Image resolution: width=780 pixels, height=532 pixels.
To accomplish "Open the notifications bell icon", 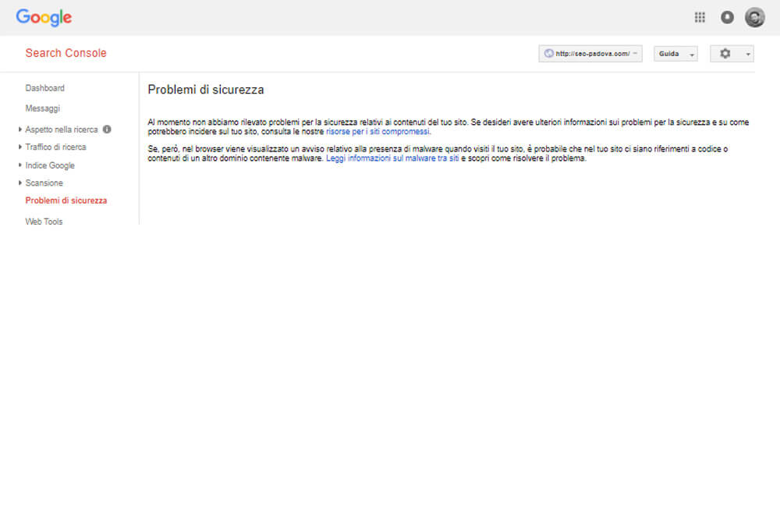I will (x=727, y=17).
